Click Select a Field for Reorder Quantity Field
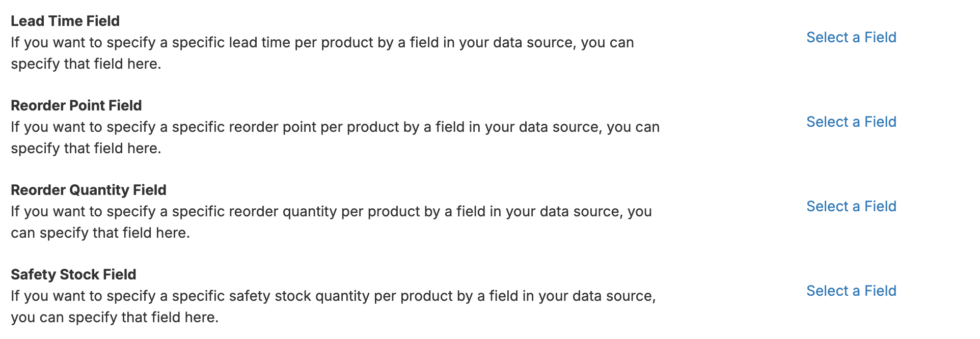 click(x=851, y=206)
